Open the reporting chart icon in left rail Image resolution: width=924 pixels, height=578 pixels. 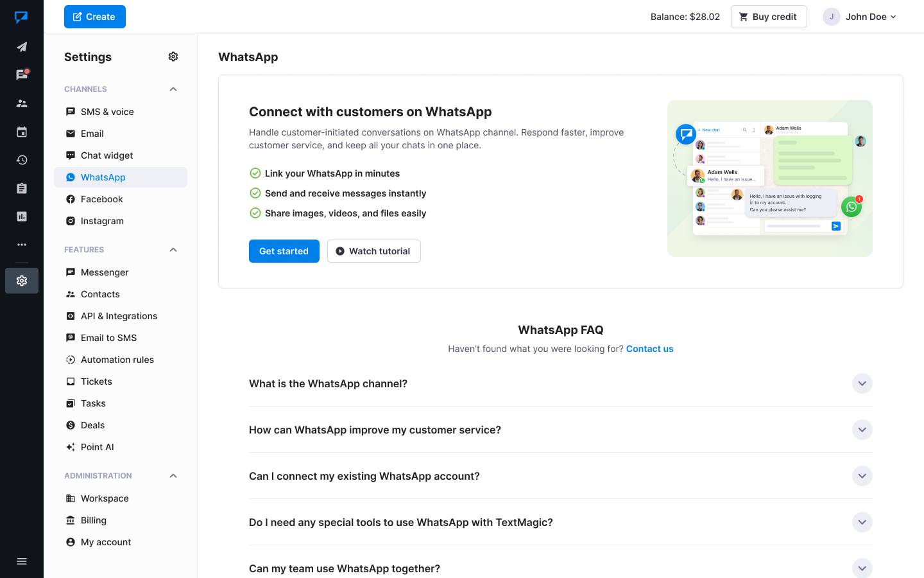[x=22, y=216]
